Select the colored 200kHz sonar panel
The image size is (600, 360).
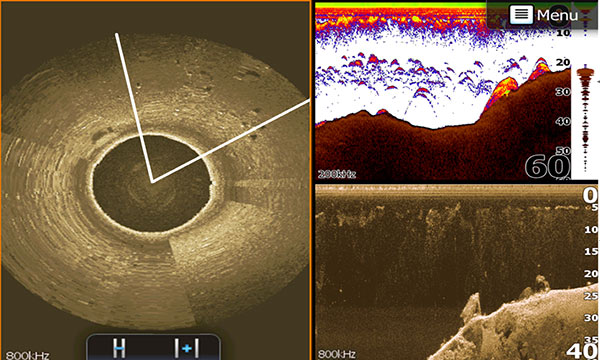443,91
